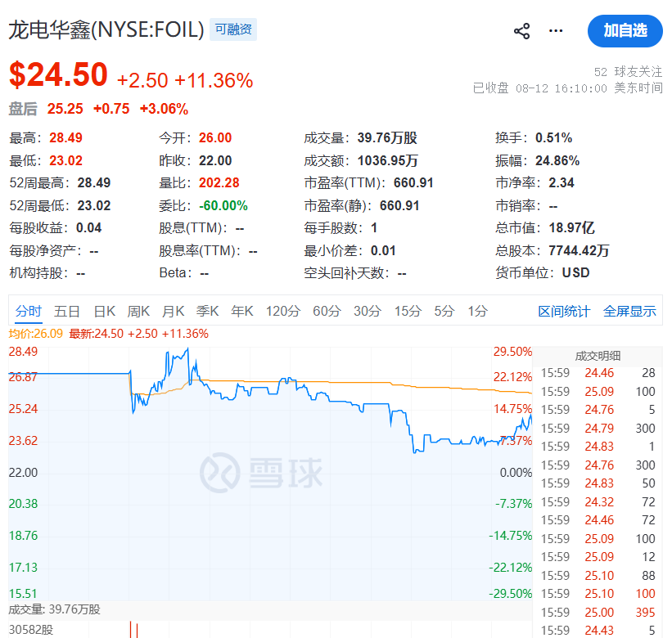The image size is (672, 638).
Task: Click the 换手 value 0.51%
Action: pyautogui.click(x=553, y=138)
